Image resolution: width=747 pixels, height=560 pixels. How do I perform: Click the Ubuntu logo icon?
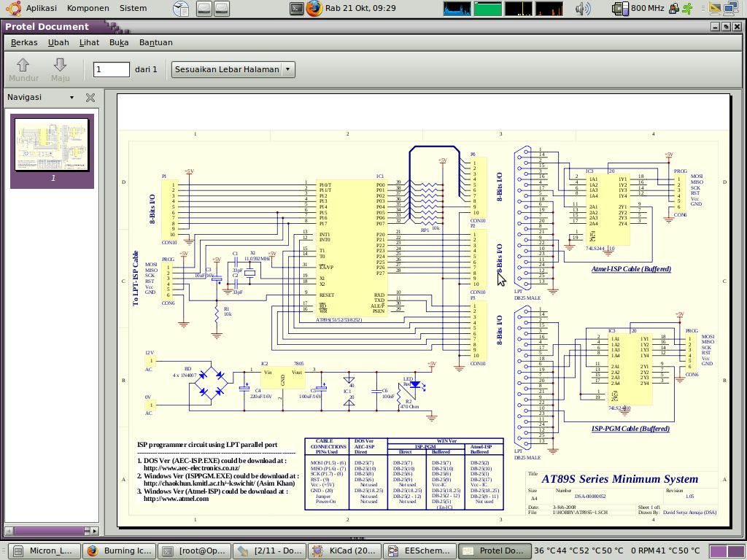pos(13,8)
